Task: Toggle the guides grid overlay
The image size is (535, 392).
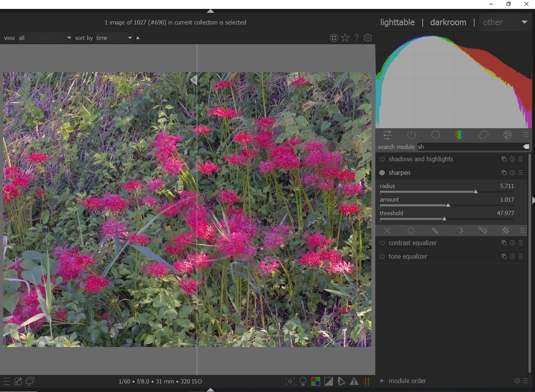Action: click(367, 381)
